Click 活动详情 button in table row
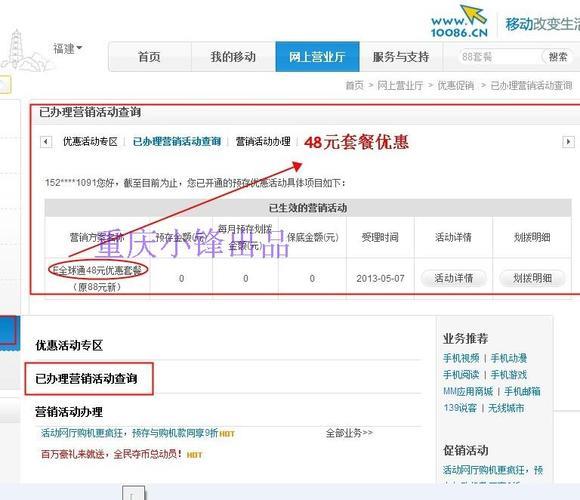Image resolution: width=580 pixels, height=500 pixels. coord(453,278)
